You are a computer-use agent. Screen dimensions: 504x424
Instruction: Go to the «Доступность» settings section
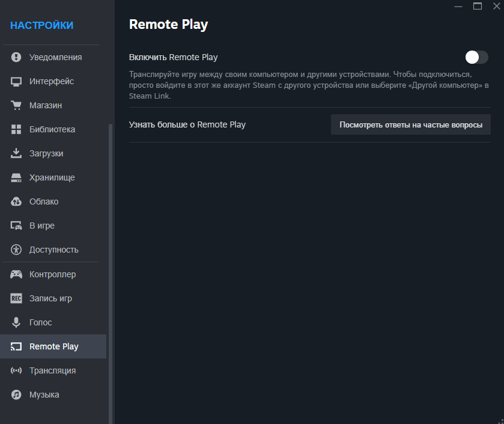[x=53, y=250]
